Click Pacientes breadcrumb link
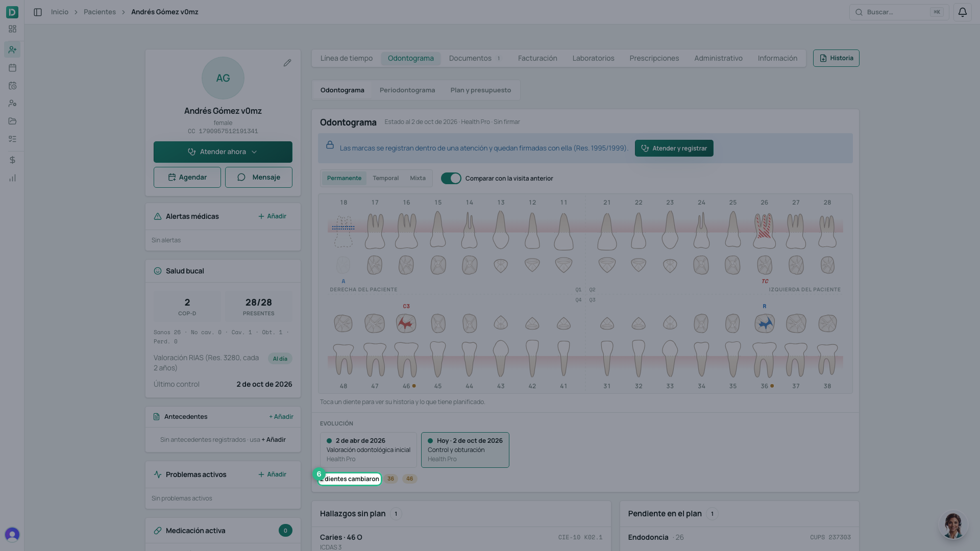 [x=100, y=12]
